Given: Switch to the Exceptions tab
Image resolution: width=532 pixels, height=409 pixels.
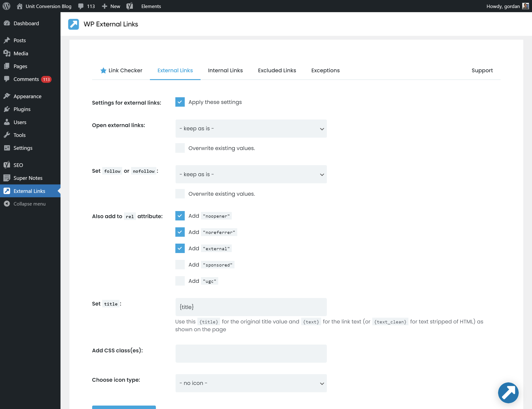Looking at the screenshot, I should pyautogui.click(x=325, y=70).
